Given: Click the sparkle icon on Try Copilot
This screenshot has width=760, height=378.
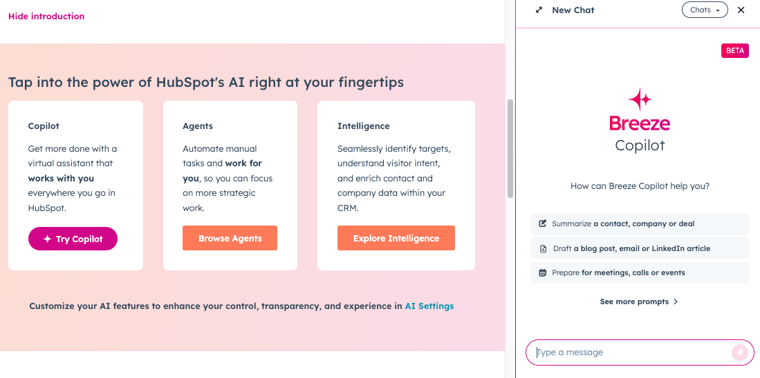Looking at the screenshot, I should point(47,239).
